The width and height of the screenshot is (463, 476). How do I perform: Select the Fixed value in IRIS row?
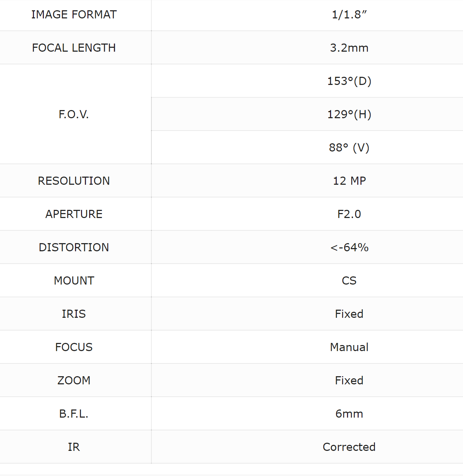coord(349,314)
